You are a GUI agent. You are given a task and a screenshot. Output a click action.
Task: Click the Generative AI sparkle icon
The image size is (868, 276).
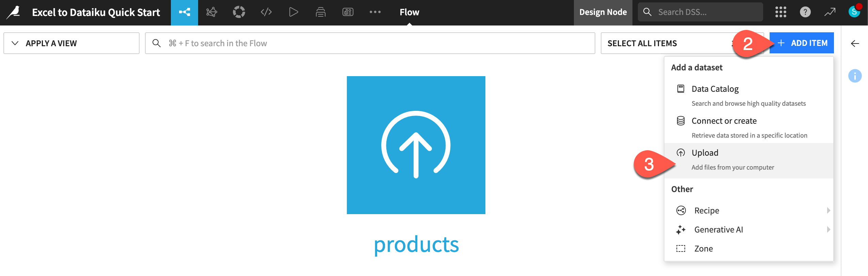click(681, 230)
